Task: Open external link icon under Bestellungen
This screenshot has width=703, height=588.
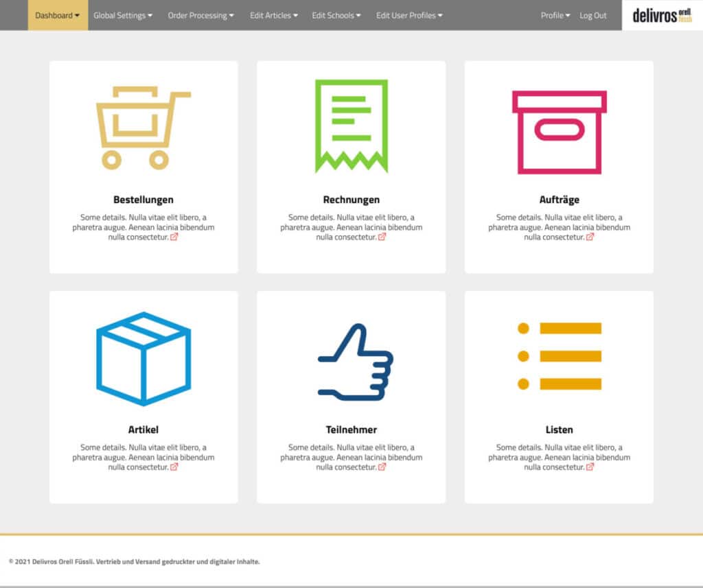Action: point(174,237)
